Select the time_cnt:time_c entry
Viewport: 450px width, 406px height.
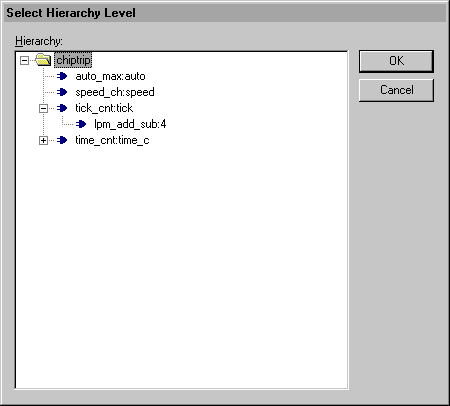pyautogui.click(x=112, y=140)
